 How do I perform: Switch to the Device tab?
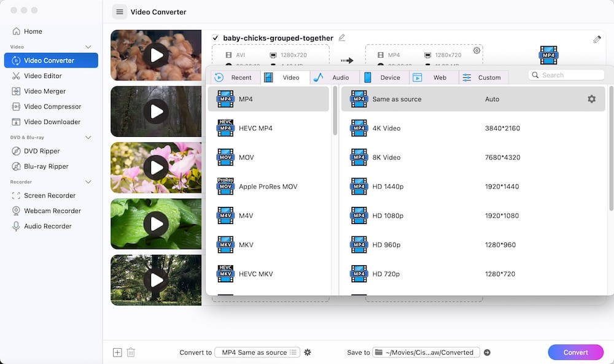click(384, 77)
